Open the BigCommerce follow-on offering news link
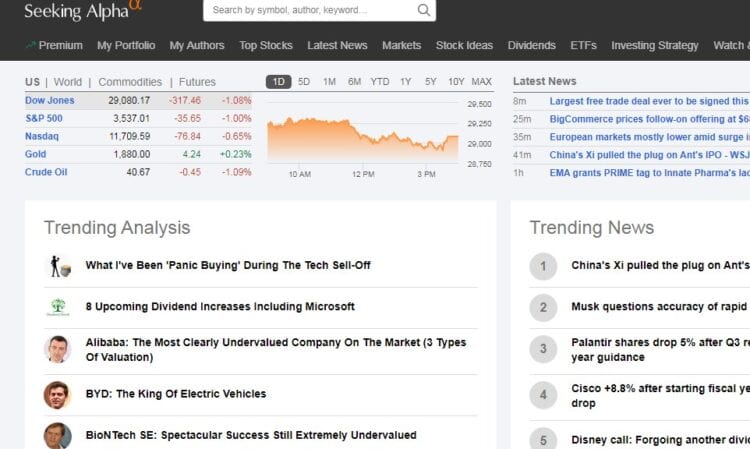 pos(649,119)
